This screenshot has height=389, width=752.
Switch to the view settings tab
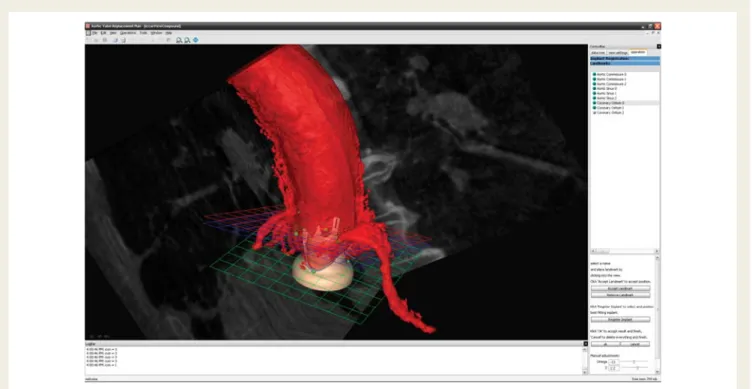tap(618, 52)
